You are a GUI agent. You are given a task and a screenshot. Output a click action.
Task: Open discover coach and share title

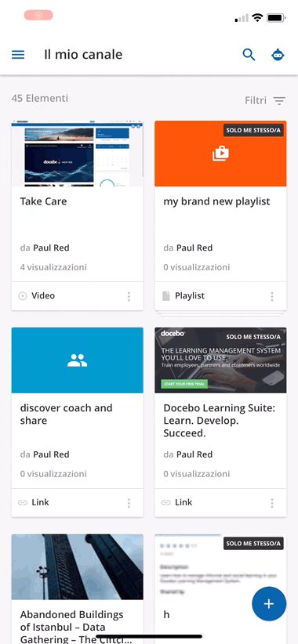point(66,414)
